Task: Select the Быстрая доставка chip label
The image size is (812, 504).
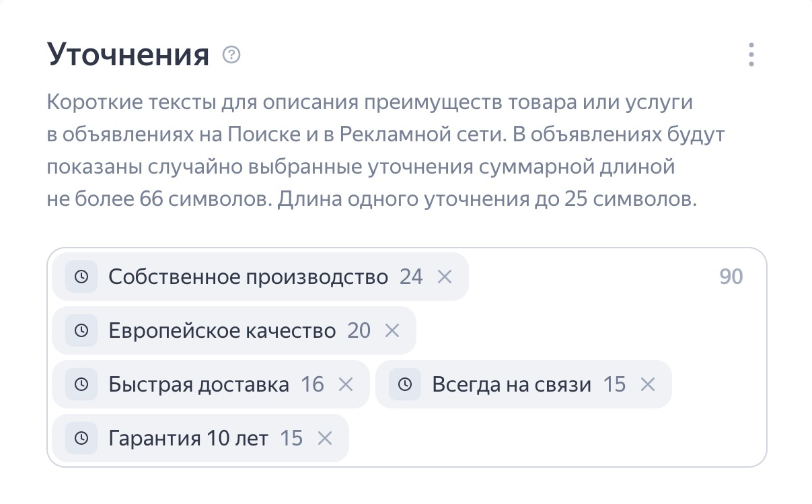Action: 198,385
